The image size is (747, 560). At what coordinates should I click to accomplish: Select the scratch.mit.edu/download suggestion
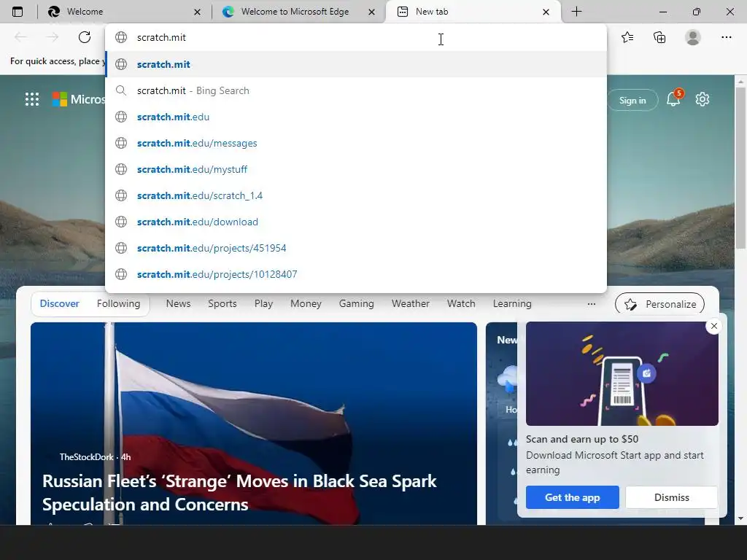[x=356, y=222]
